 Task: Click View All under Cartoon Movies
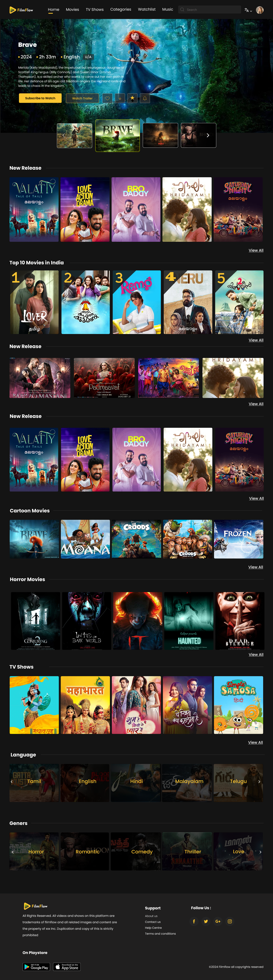256,567
